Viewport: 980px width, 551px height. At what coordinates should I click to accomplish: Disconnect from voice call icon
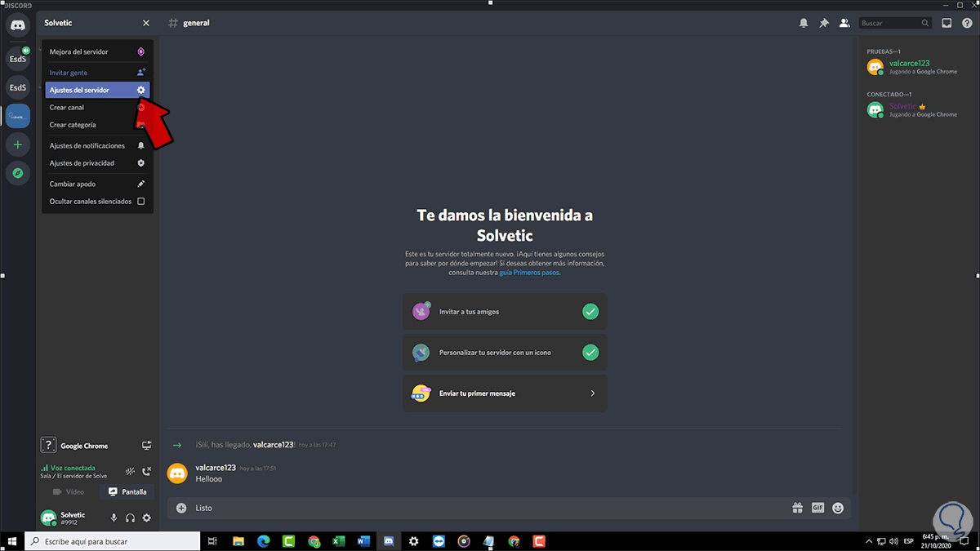146,472
